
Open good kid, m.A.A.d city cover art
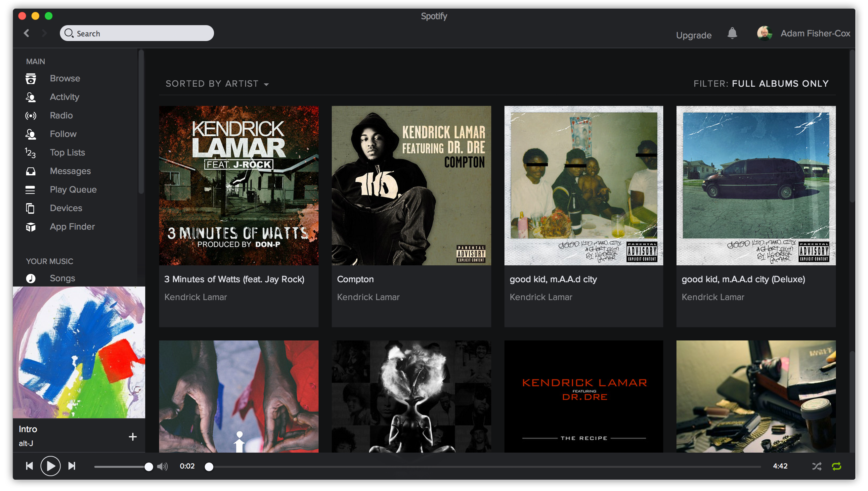coord(584,186)
